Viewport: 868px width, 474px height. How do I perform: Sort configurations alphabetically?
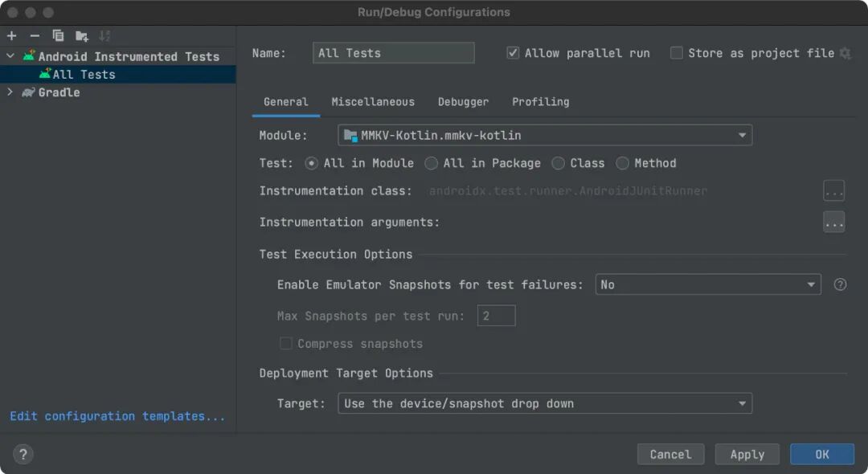104,36
